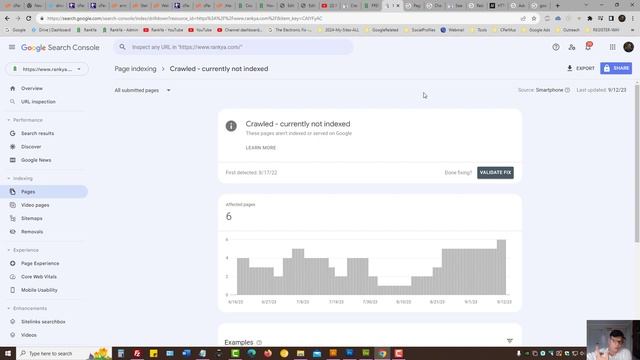Open Videos enhancement report
The image size is (640, 360).
click(29, 335)
